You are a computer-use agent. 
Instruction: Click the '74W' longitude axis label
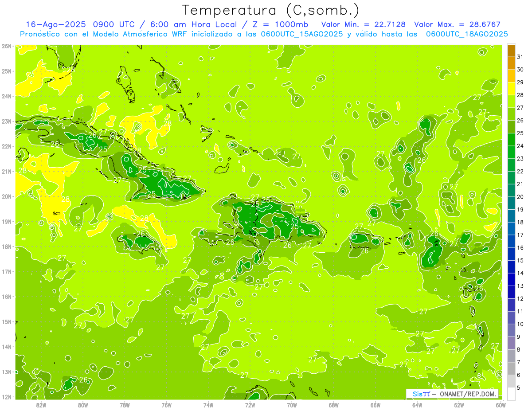click(208, 404)
